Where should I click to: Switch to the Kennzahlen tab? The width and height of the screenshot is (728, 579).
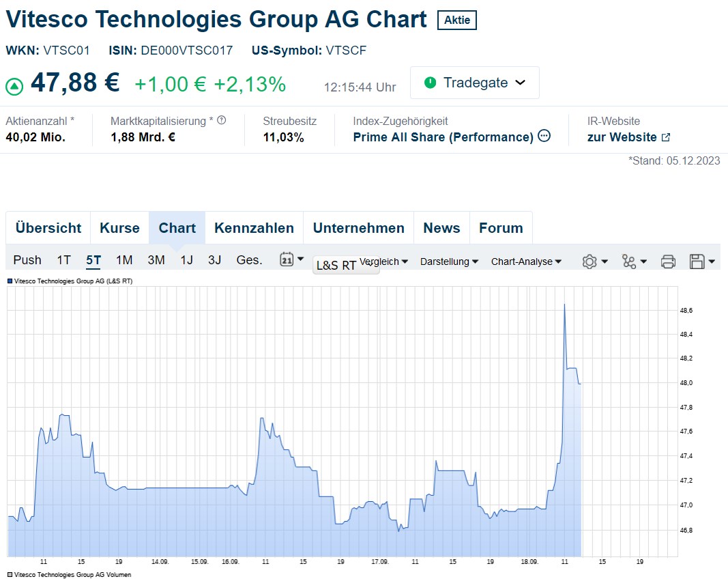[x=254, y=228]
